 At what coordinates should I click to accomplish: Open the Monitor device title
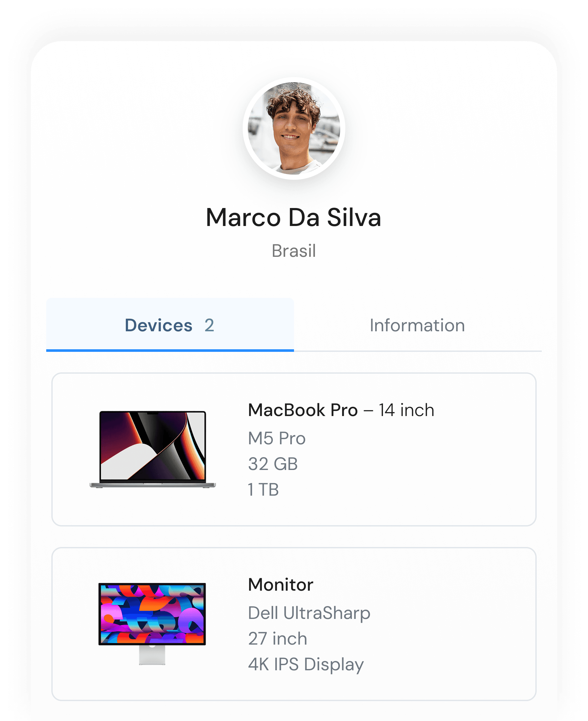(281, 585)
